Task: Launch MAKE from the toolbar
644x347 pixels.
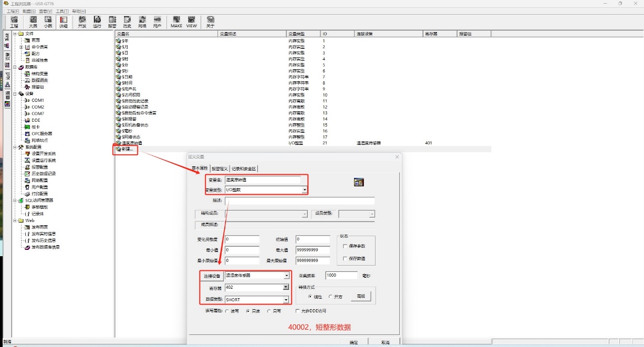Action: pos(176,22)
